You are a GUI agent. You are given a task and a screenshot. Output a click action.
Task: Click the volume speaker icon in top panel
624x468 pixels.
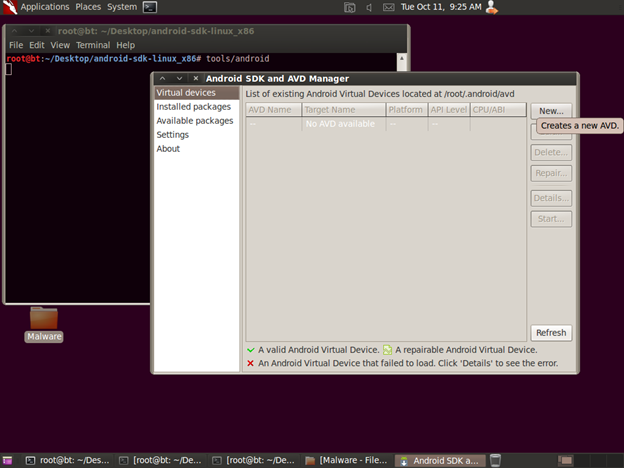[370, 7]
